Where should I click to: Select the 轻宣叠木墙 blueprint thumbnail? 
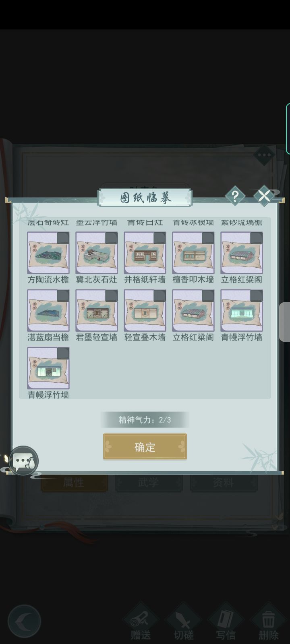[x=145, y=310]
